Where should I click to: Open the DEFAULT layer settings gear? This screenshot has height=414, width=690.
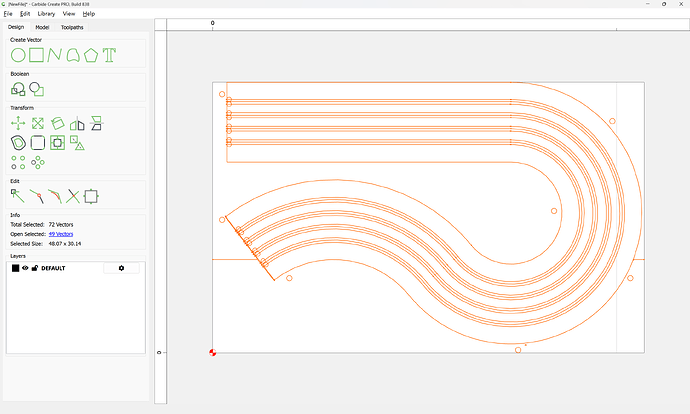(x=122, y=268)
